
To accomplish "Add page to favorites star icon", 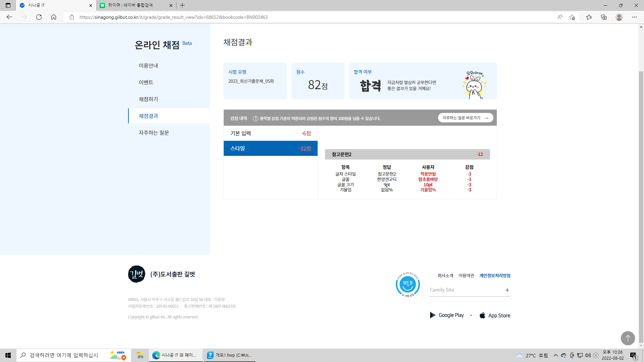I will point(572,17).
